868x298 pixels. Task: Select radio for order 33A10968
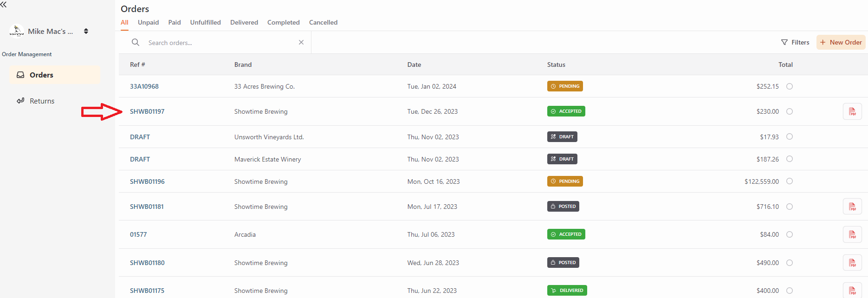[790, 86]
